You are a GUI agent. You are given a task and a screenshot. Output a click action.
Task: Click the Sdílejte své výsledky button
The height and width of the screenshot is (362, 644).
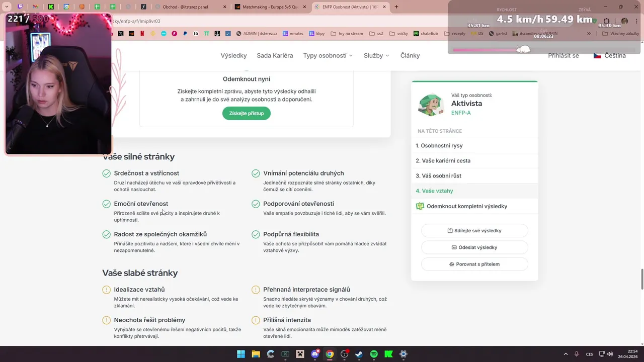click(x=474, y=230)
